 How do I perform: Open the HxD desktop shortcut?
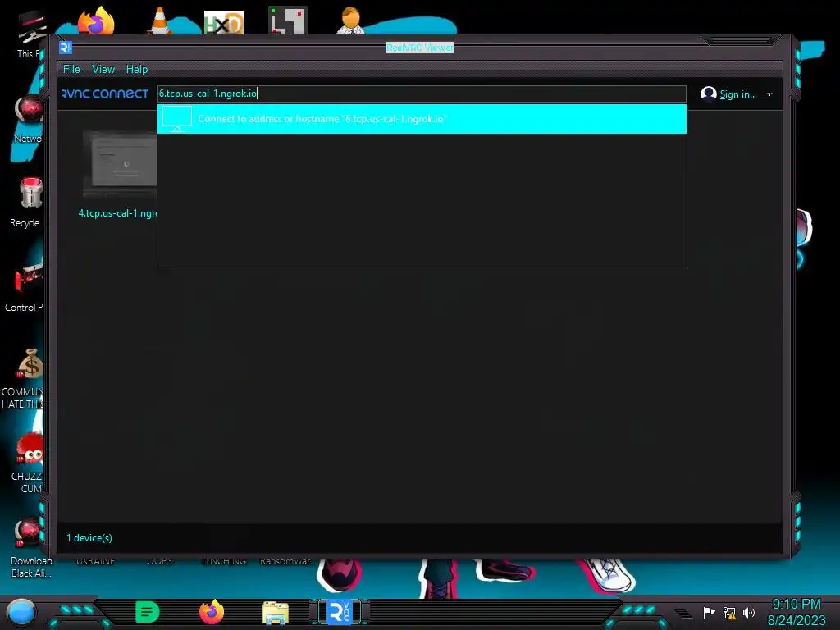point(224,22)
